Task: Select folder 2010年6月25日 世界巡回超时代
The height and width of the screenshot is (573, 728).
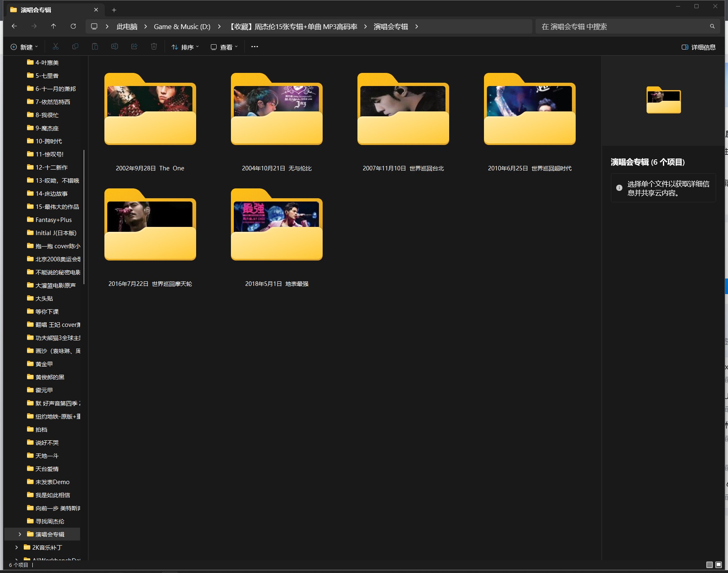Action: [530, 122]
